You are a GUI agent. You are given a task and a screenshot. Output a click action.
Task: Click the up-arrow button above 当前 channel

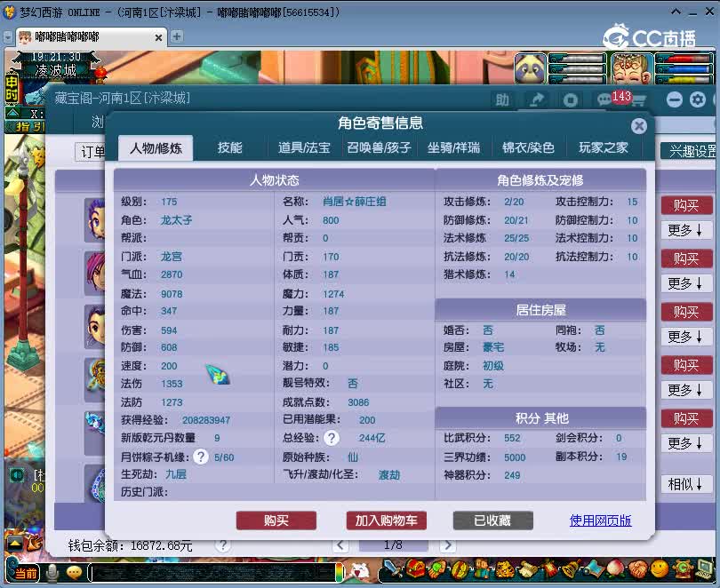click(15, 544)
